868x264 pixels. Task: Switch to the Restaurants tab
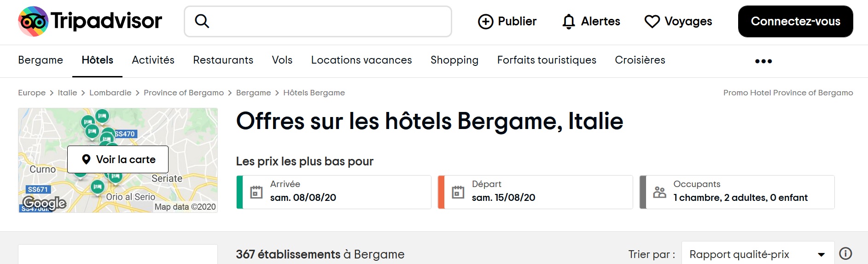(223, 60)
